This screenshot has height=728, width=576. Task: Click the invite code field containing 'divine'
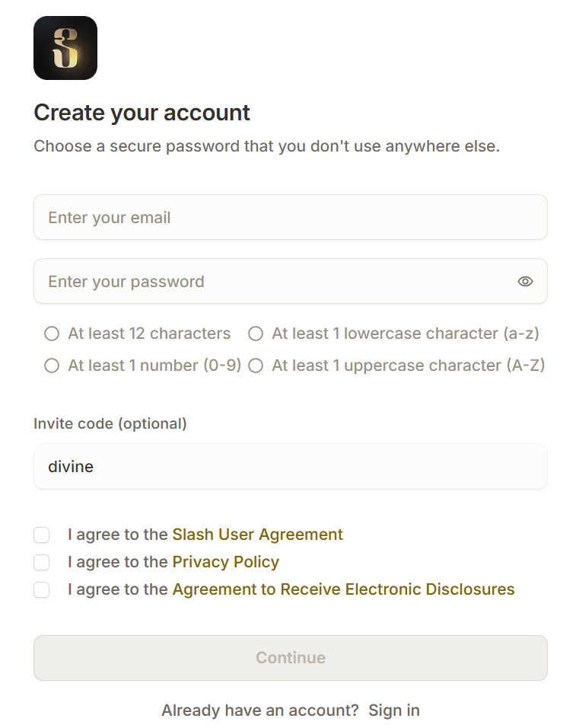pos(290,467)
